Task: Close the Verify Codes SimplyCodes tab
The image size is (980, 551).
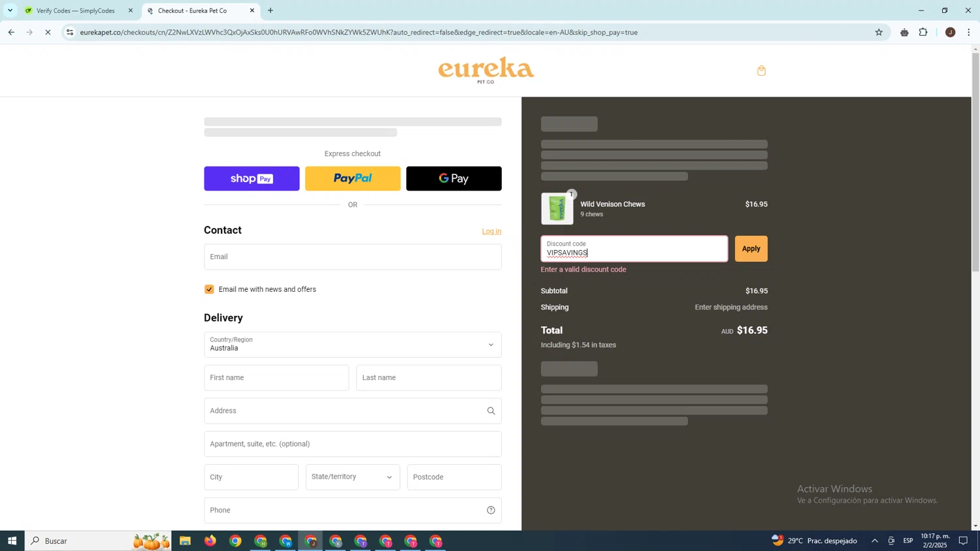Action: (x=130, y=10)
